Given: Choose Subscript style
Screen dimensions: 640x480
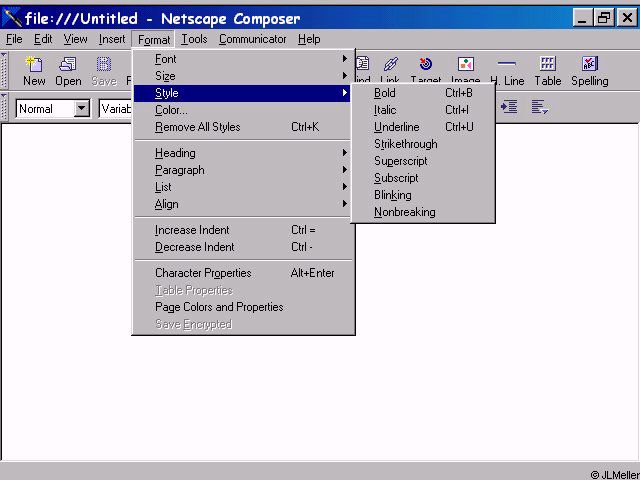Looking at the screenshot, I should 423,178.
